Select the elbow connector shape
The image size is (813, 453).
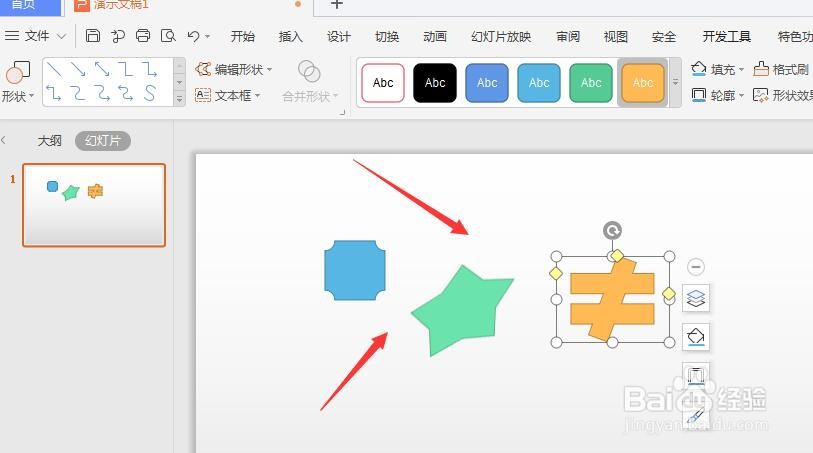pos(126,69)
